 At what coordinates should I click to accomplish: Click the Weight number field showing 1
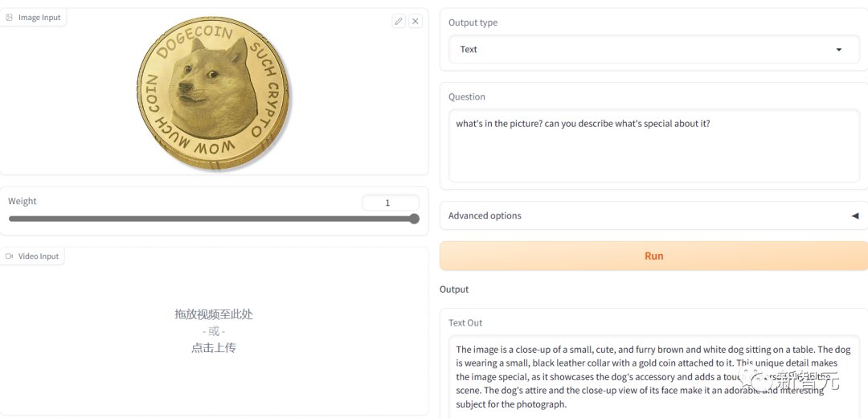point(391,203)
